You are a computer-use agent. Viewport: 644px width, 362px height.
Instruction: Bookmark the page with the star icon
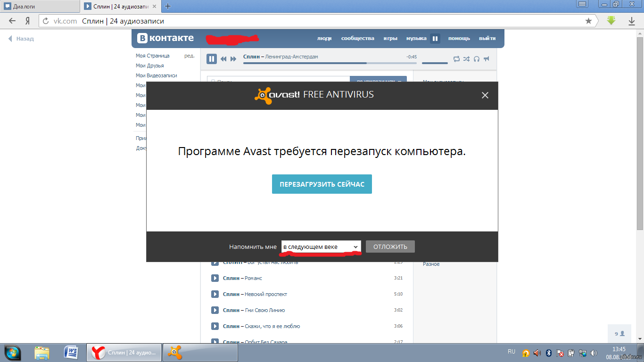[x=588, y=21]
